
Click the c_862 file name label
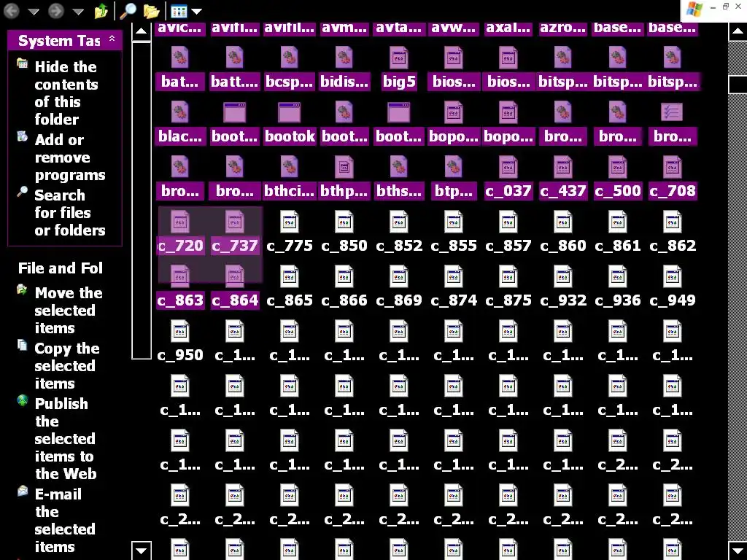click(x=673, y=246)
